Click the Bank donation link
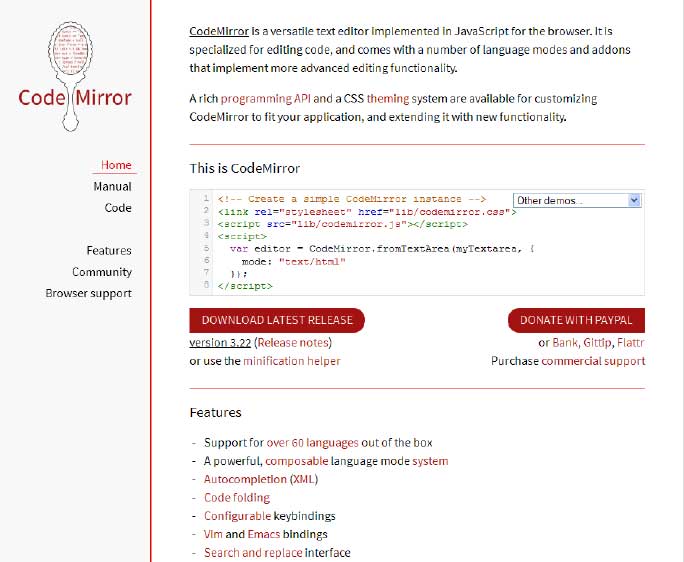This screenshot has height=562, width=684. 565,343
